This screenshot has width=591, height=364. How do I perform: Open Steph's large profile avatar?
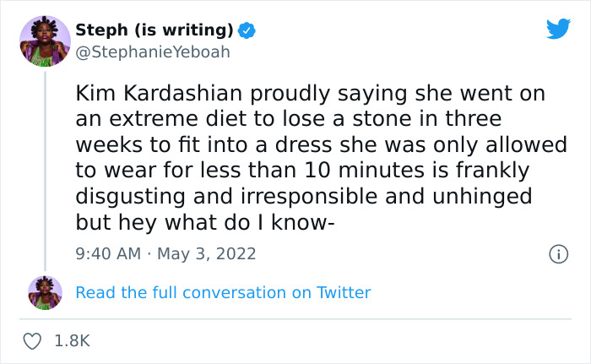click(45, 40)
